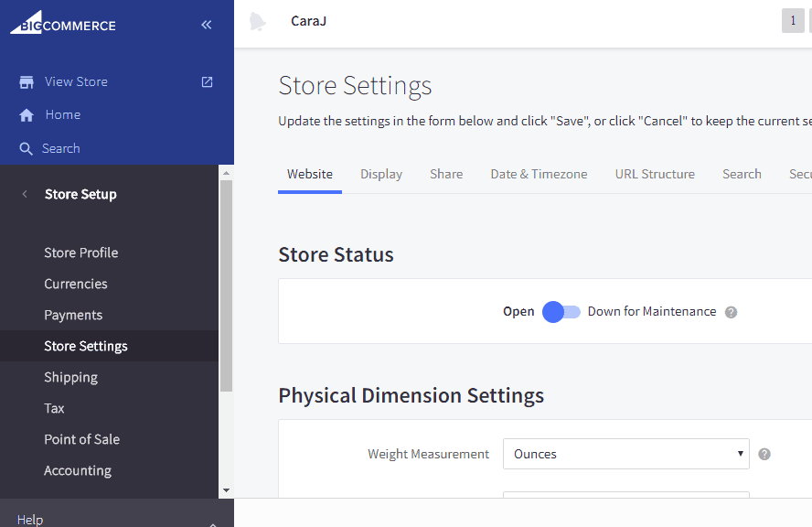
Task: Click Down for Maintenance label
Action: point(651,311)
